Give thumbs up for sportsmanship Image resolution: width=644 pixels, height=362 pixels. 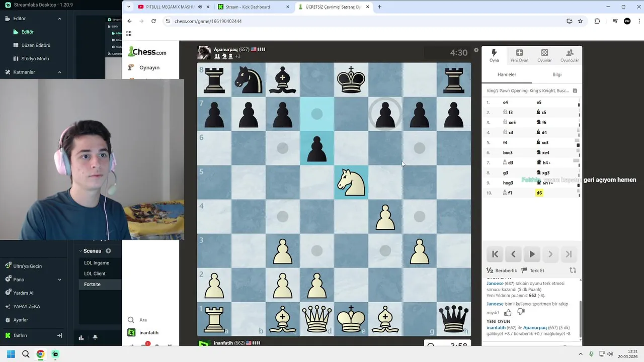pos(508,313)
